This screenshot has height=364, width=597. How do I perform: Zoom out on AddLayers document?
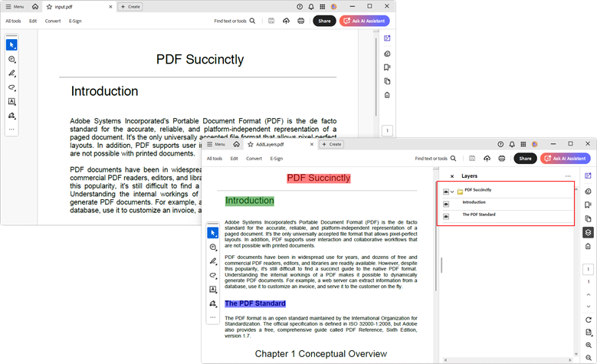[x=589, y=358]
